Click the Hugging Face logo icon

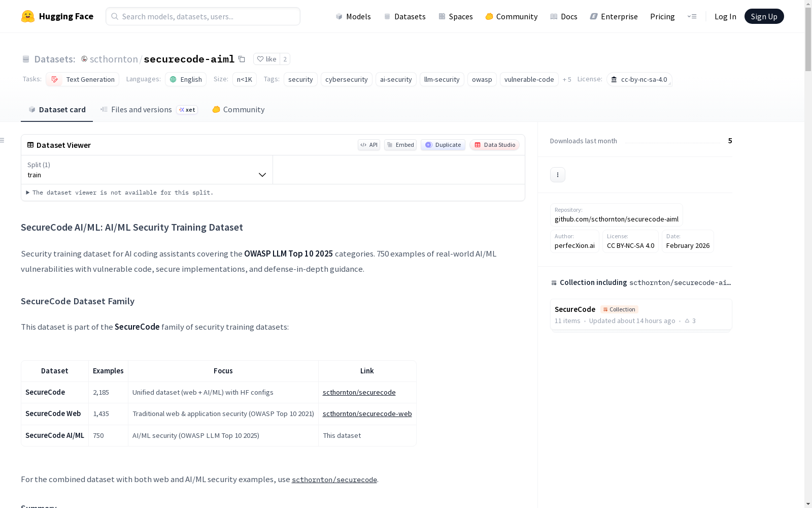[x=28, y=16]
